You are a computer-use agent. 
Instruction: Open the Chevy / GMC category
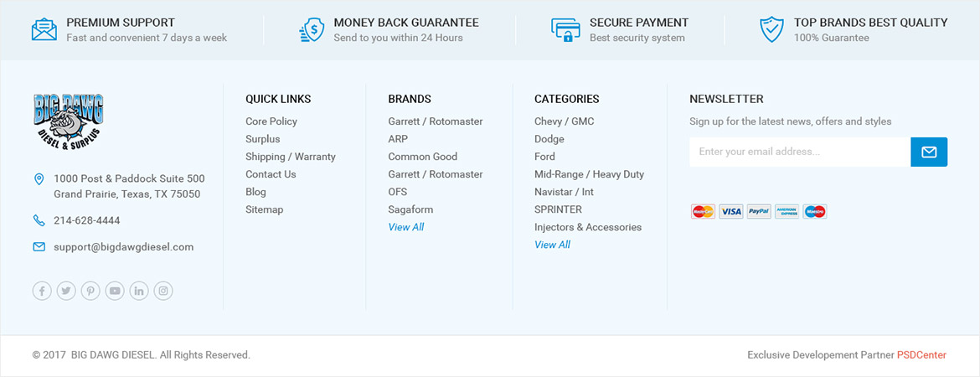(565, 121)
